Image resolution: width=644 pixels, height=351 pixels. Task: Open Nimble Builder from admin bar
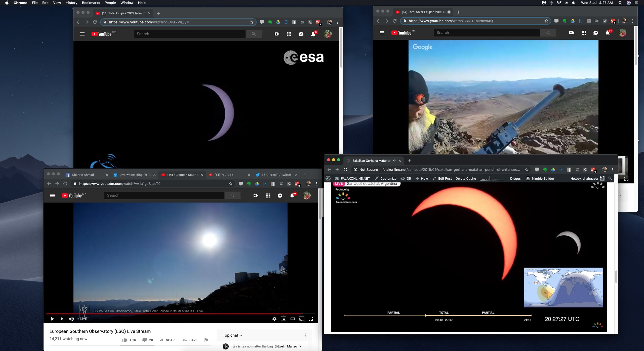coord(540,178)
